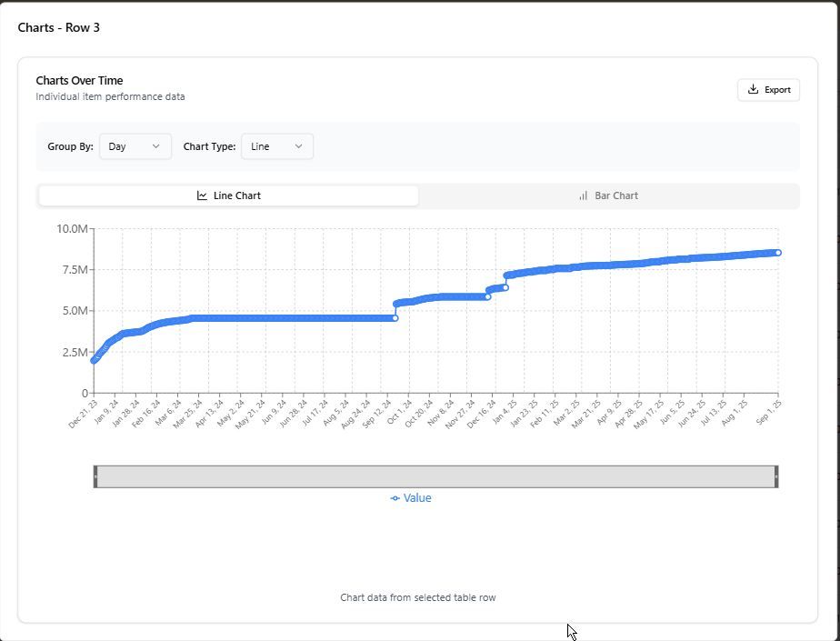Click the download icon inside the Export button
840x641 pixels.
(x=754, y=89)
